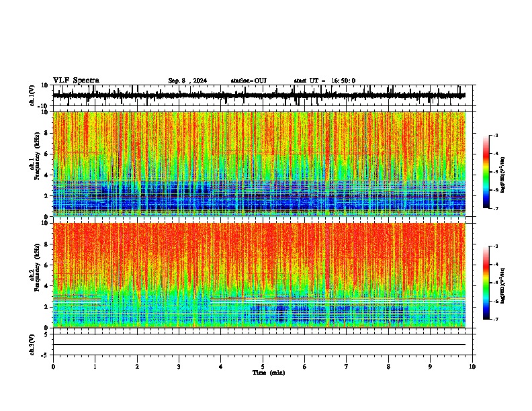532x411 pixels.
Task: Click the "VLF Spectra" plot title
Action: [76, 81]
